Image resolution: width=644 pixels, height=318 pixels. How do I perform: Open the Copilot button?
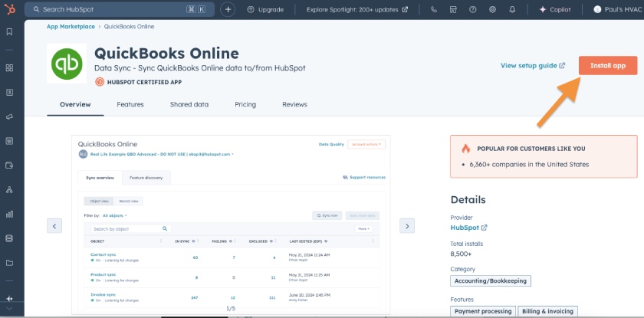555,9
